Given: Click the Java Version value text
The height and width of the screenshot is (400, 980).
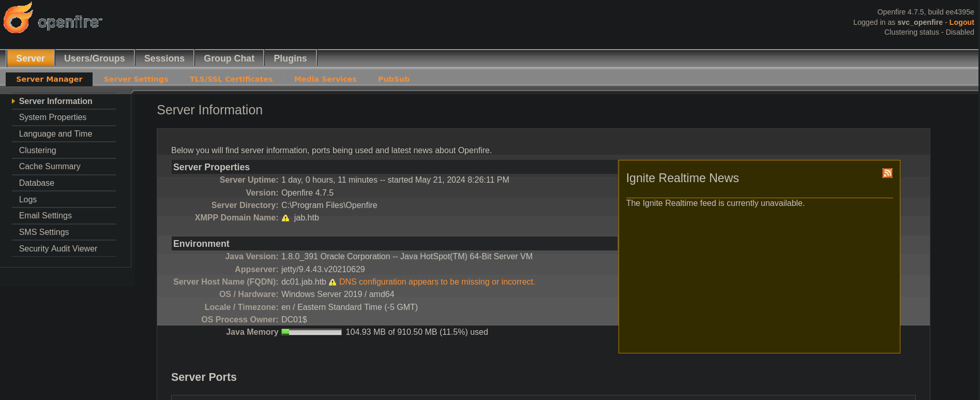Looking at the screenshot, I should click(x=406, y=257).
